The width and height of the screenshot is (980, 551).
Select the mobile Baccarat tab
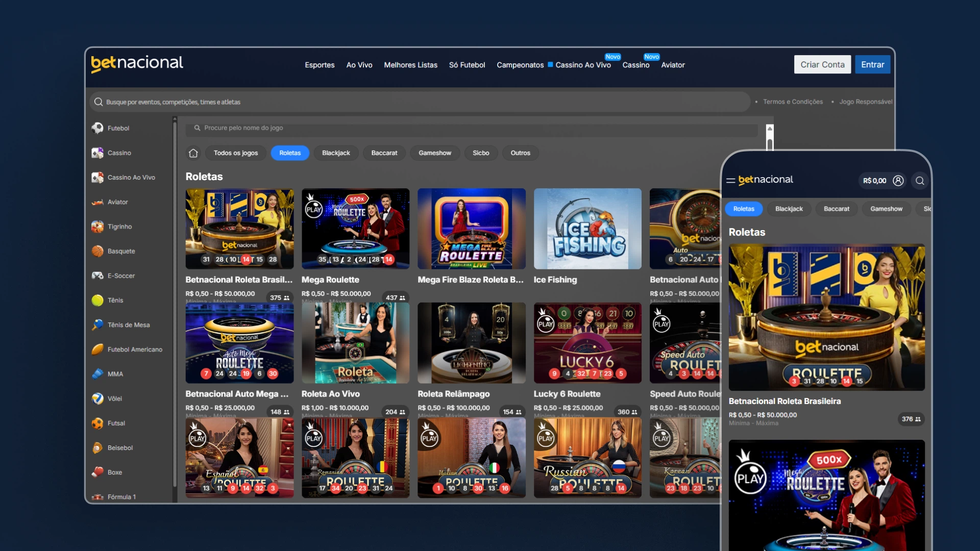coord(837,209)
